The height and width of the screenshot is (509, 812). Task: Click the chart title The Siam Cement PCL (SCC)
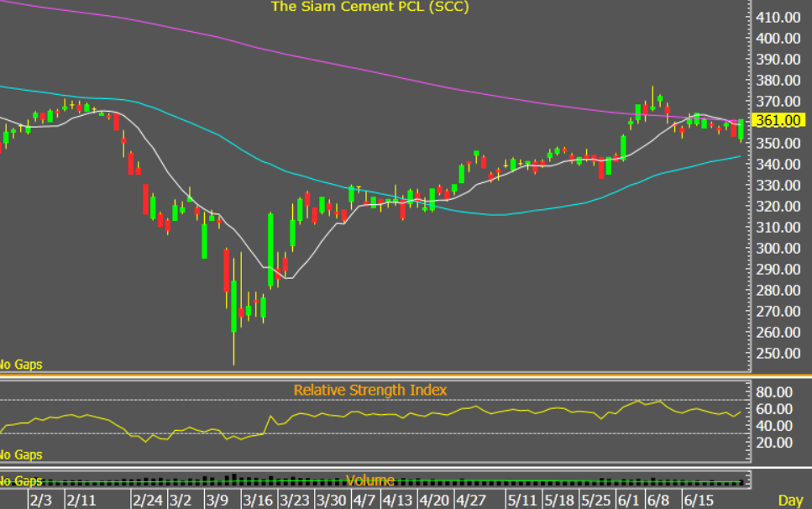tap(369, 7)
